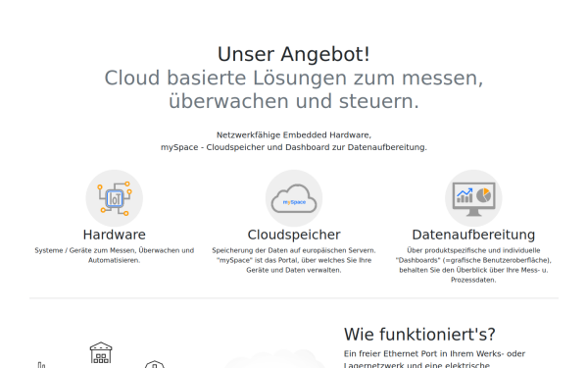
Task: Click 'Netzwerkfähige Embedded Hardware' text line
Action: [x=294, y=134]
